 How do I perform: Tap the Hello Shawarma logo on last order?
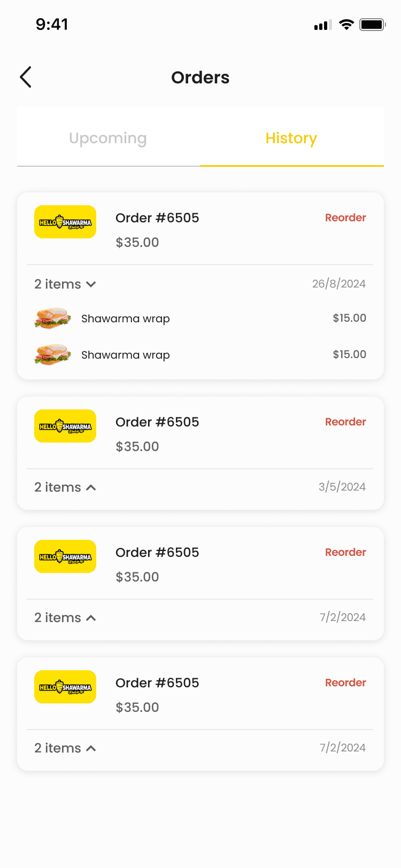[65, 687]
